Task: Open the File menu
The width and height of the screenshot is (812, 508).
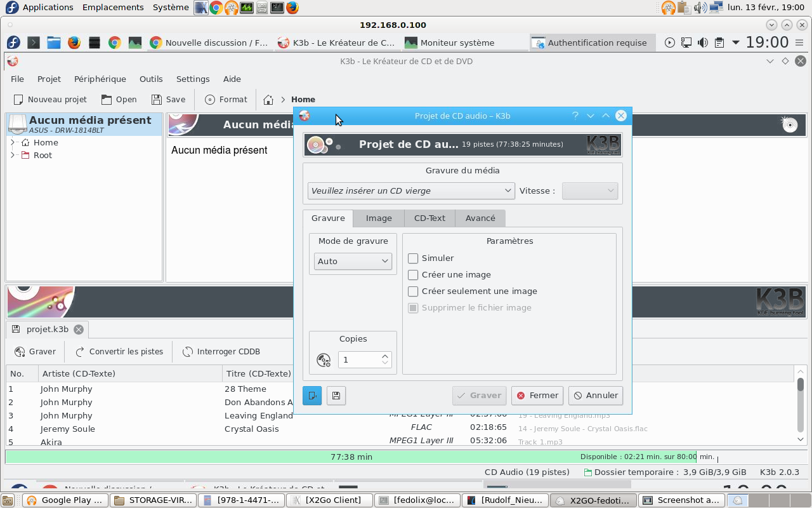Action: pyautogui.click(x=17, y=79)
